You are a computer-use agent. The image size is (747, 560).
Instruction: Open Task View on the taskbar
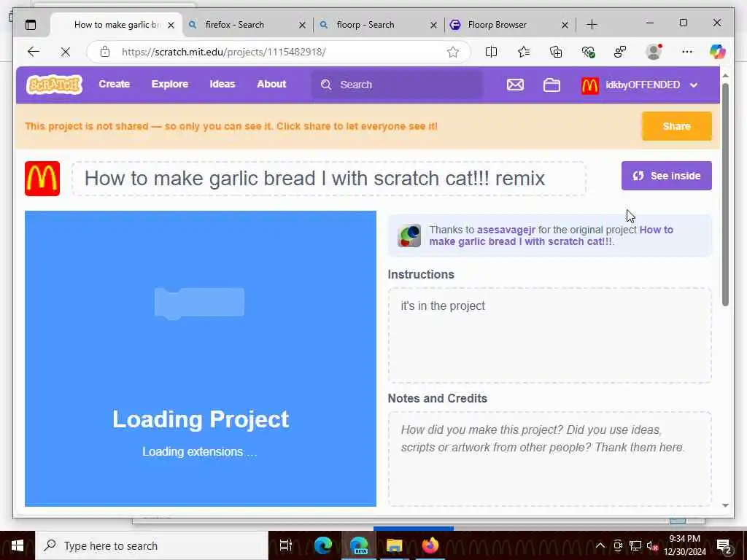(x=286, y=545)
